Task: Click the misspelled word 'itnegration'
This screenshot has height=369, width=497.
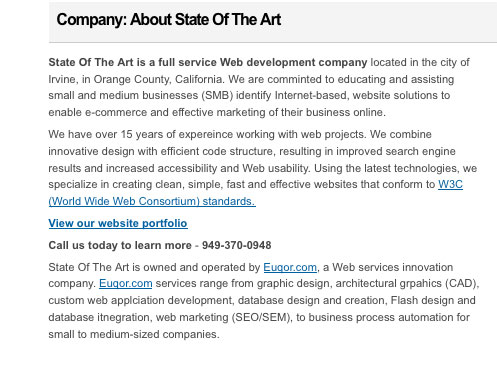Action: click(124, 317)
